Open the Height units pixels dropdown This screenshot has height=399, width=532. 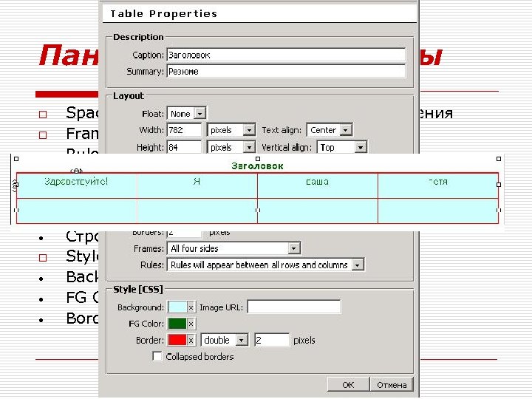(x=231, y=147)
